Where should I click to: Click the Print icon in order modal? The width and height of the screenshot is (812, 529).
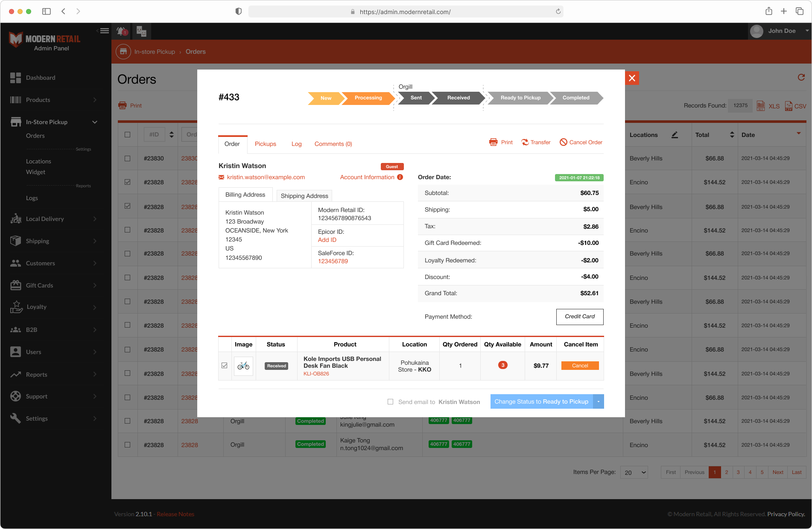click(x=493, y=142)
